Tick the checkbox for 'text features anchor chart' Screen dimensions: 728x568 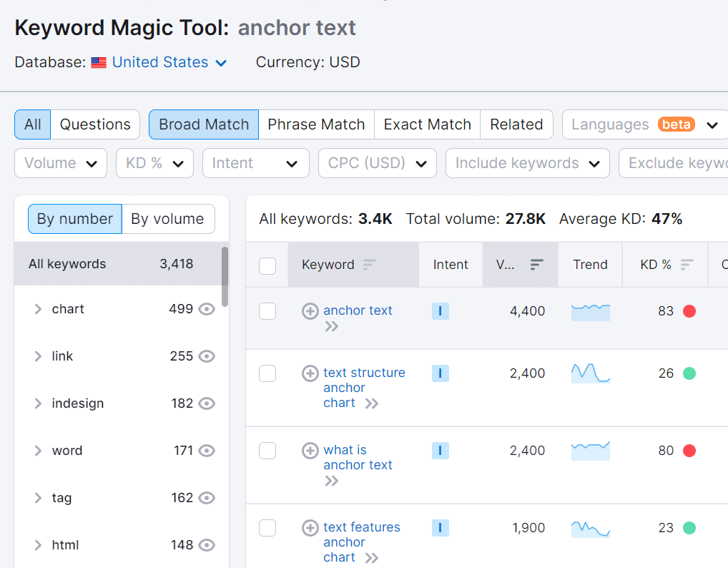coord(267,528)
